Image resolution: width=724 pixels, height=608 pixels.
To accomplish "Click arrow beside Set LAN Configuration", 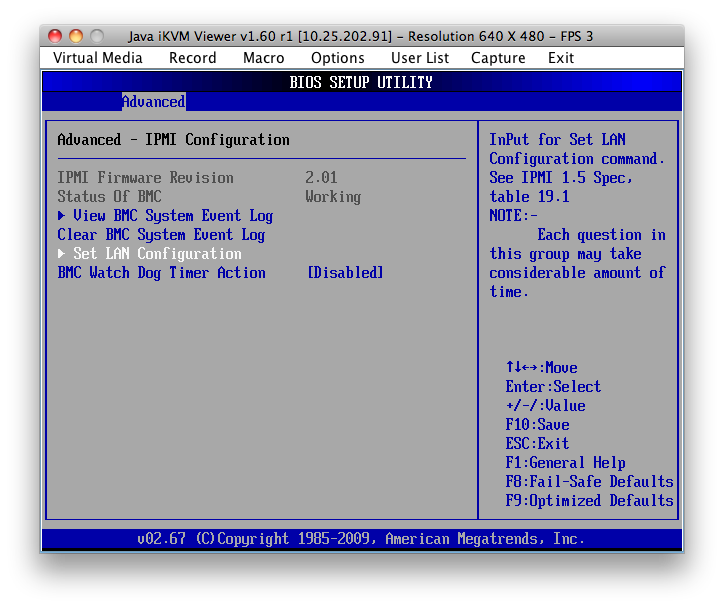I will (62, 254).
